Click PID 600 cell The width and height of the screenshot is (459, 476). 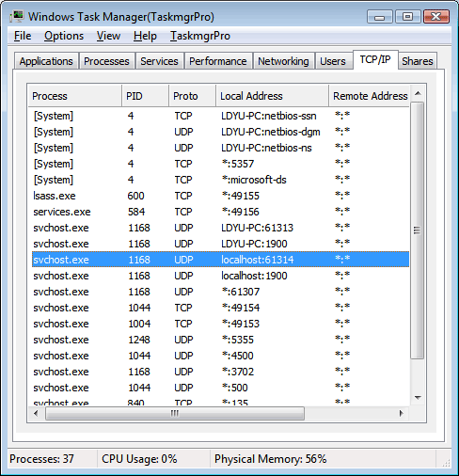[x=135, y=196]
